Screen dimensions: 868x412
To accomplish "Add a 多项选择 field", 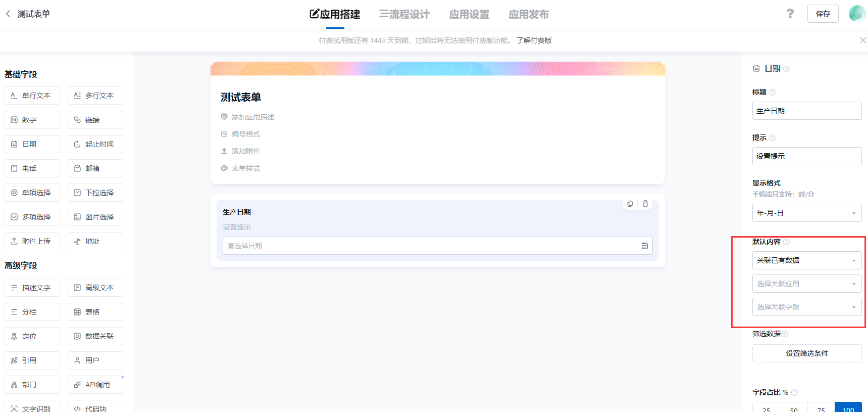I will pyautogui.click(x=32, y=217).
